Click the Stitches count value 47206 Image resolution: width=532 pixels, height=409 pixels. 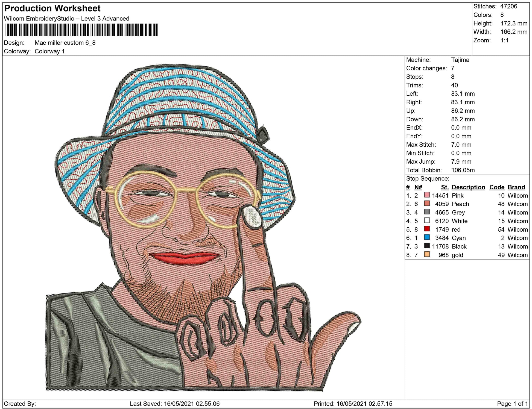tap(508, 6)
